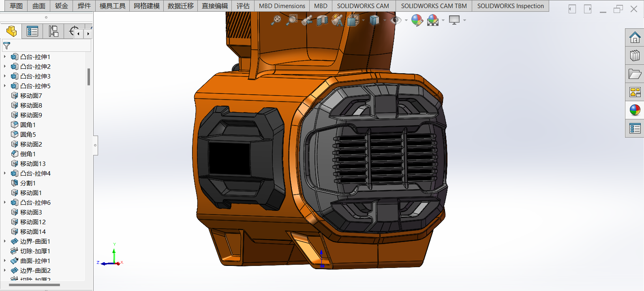The image size is (644, 291).
Task: Switch to the ConfigurationManager tab
Action: [53, 31]
